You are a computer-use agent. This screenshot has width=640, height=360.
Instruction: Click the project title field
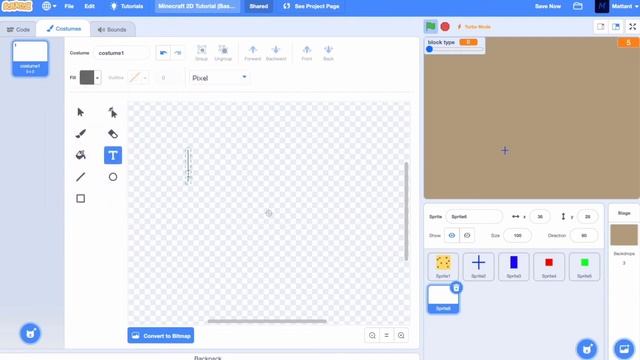click(x=197, y=6)
